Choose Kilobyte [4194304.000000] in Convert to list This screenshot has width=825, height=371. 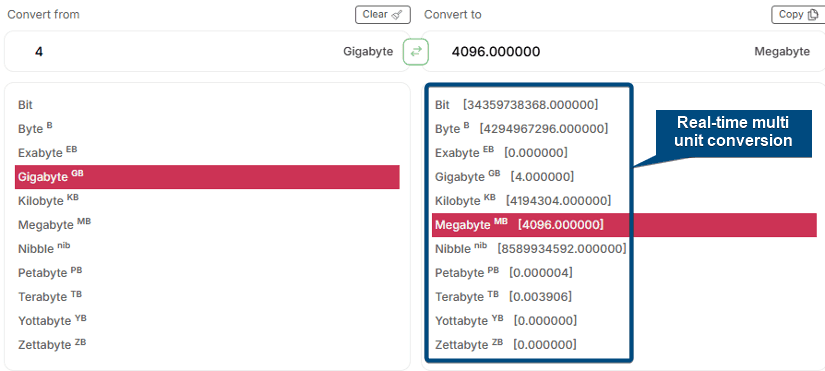pyautogui.click(x=523, y=200)
